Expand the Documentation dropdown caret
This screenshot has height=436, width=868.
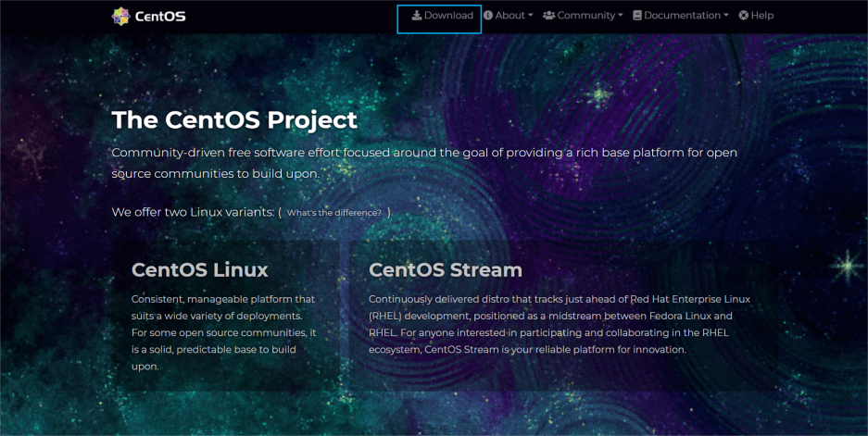(x=726, y=16)
